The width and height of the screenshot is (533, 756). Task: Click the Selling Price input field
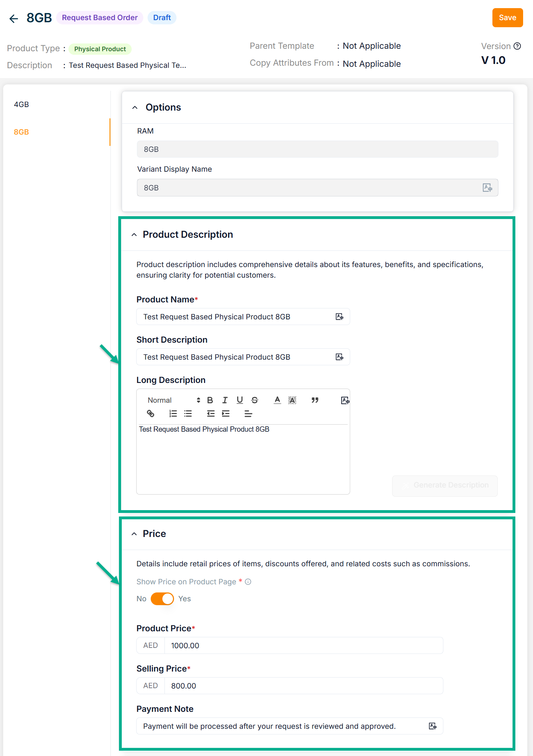[x=304, y=686]
